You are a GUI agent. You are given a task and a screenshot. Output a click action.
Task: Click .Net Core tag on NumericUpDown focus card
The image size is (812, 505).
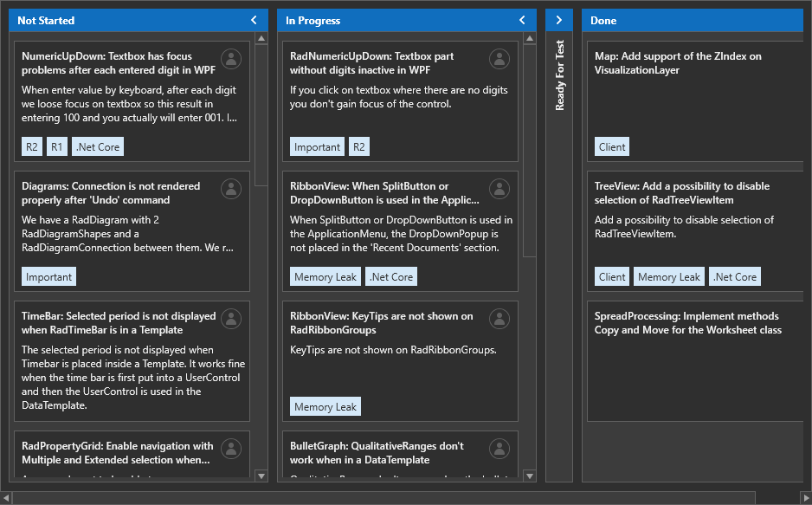(x=98, y=146)
